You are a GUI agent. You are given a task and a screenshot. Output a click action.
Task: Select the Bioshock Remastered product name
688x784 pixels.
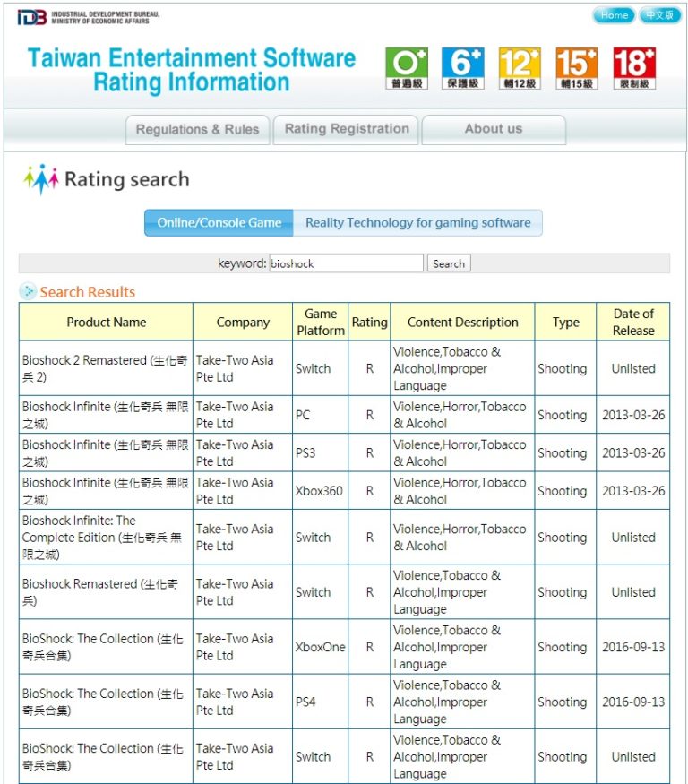pos(100,592)
